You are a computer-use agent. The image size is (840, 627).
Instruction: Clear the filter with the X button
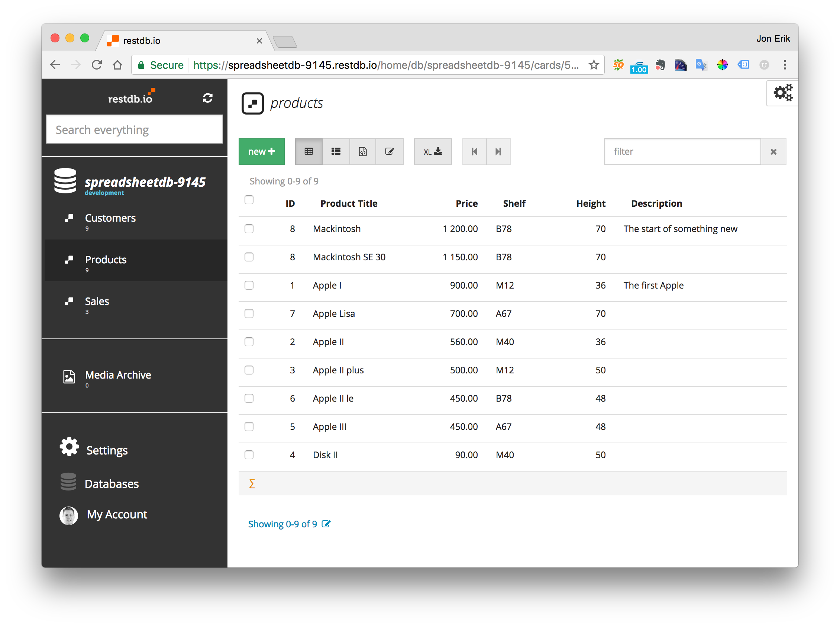773,152
